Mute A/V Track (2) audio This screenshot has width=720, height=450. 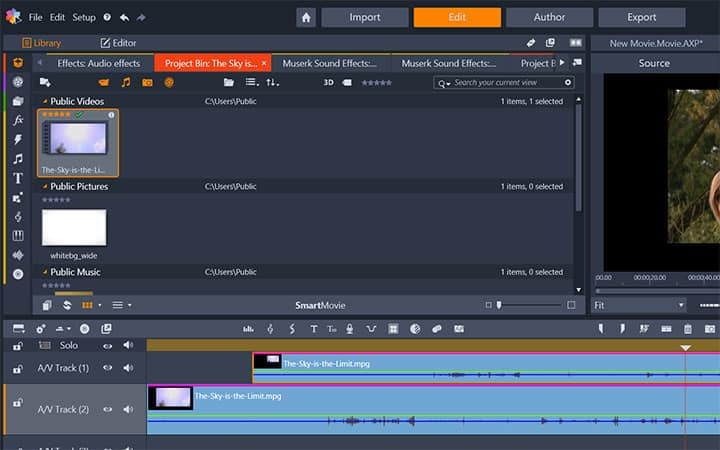click(128, 409)
